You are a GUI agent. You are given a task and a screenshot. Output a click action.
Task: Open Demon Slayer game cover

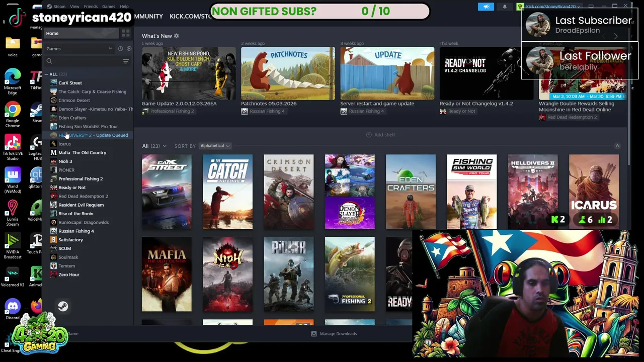click(x=350, y=192)
